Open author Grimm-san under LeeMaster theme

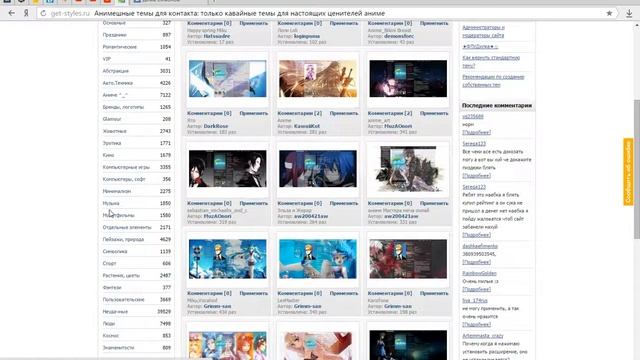click(308, 307)
